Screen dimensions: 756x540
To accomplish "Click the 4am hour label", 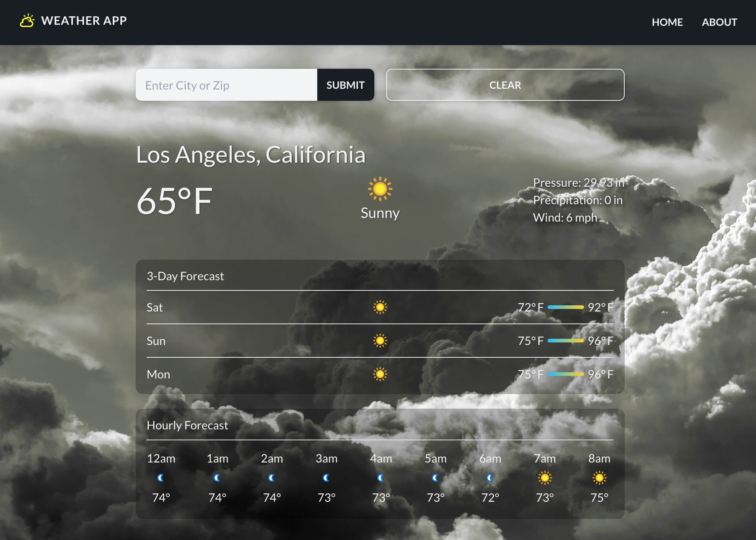I will [x=381, y=458].
